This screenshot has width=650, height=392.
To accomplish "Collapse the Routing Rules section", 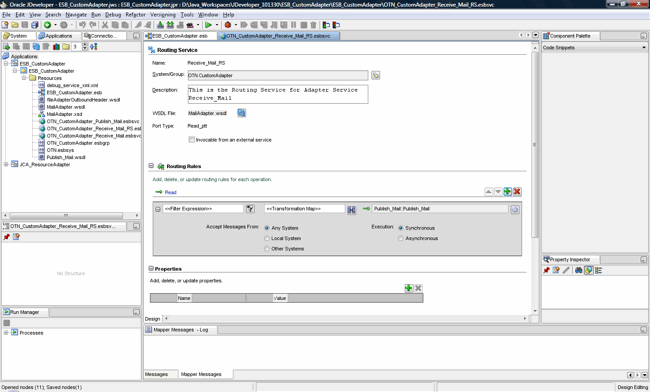I will click(151, 166).
